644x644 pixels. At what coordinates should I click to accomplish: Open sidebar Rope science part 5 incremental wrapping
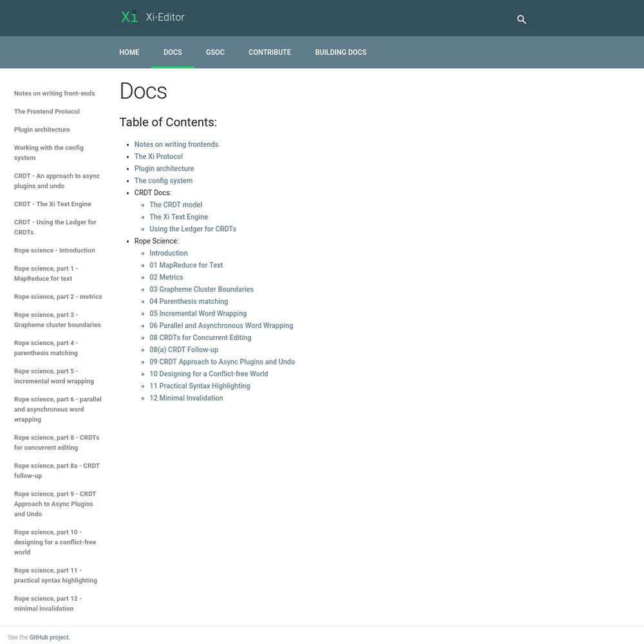pos(54,376)
